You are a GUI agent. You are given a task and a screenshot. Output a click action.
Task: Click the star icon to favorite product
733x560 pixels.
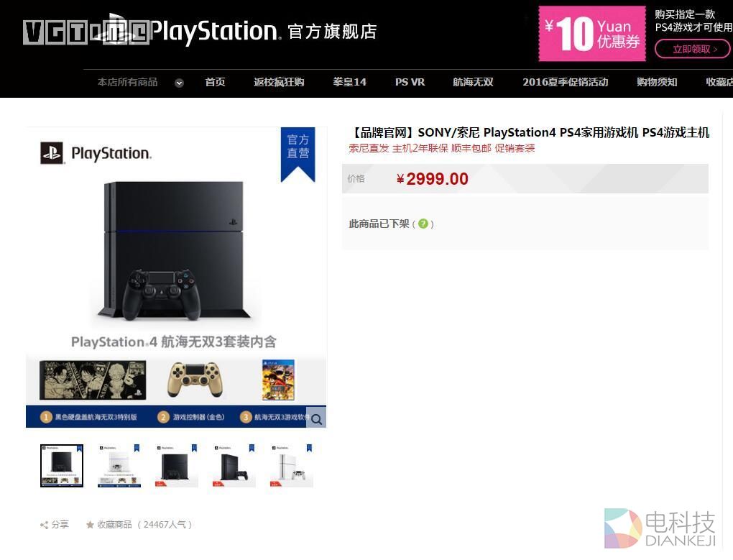click(x=91, y=525)
